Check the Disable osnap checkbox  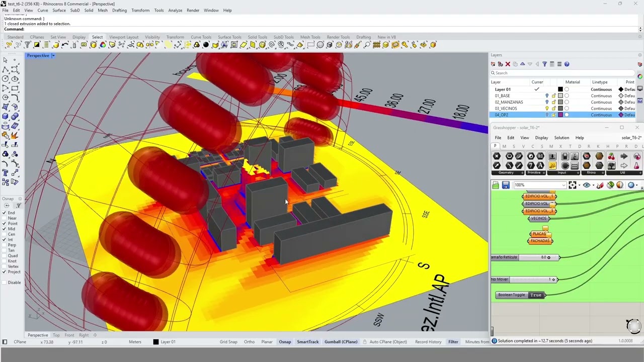(x=5, y=282)
